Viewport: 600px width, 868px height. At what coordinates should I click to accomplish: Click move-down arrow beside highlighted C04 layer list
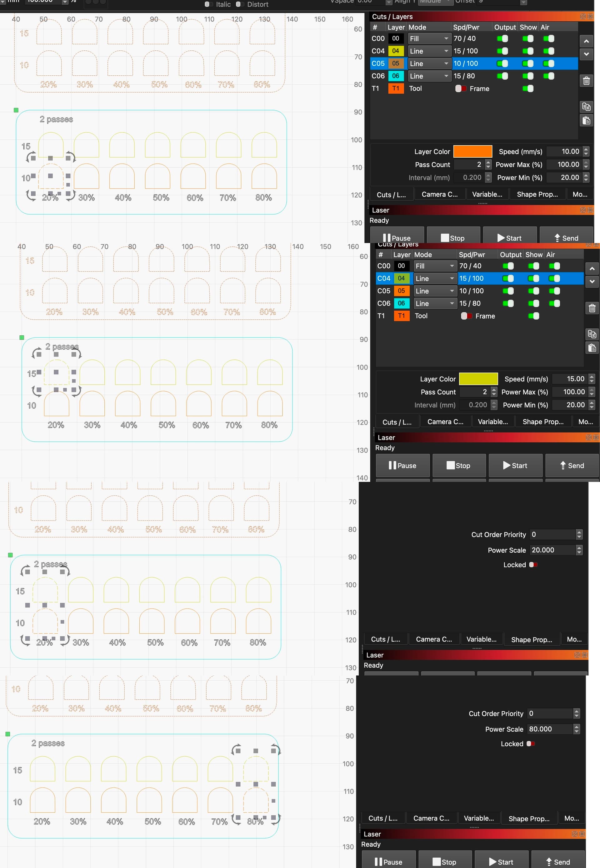click(592, 282)
